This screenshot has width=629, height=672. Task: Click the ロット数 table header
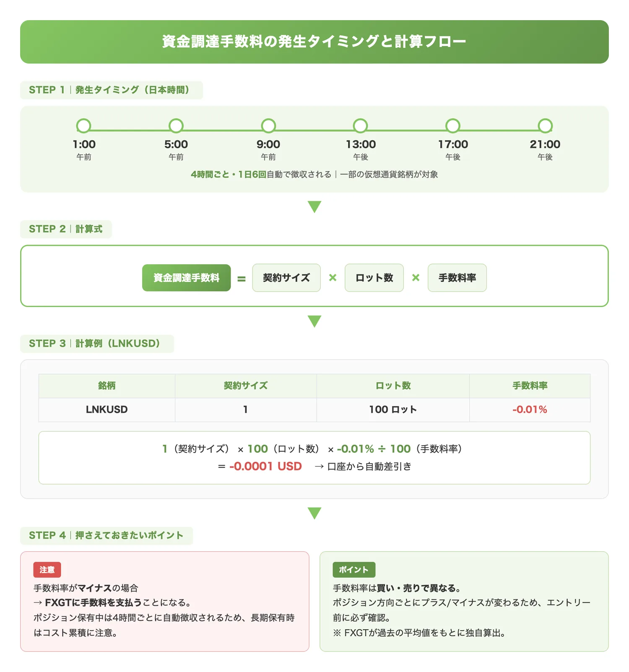coord(393,386)
